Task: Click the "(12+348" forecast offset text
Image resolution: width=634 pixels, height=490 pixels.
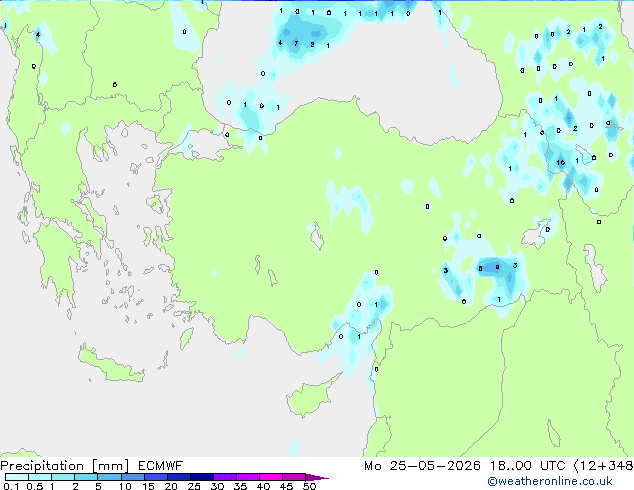Action: coord(603,466)
